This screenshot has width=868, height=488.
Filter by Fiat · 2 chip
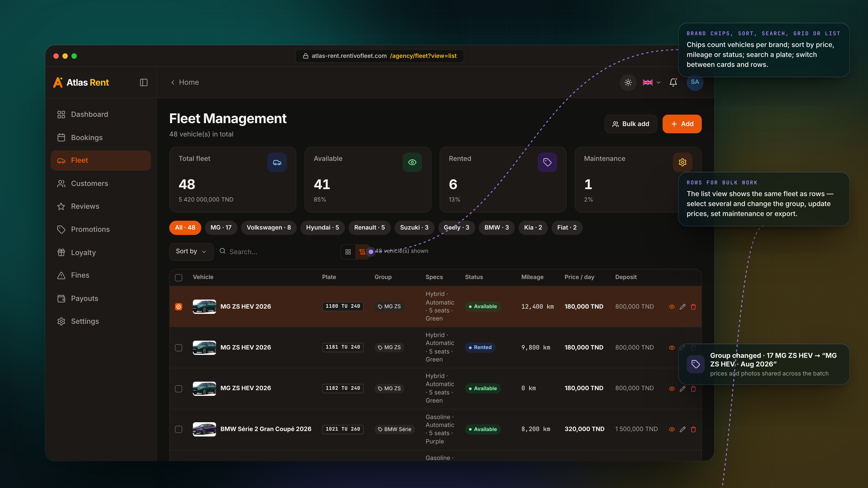click(x=567, y=228)
